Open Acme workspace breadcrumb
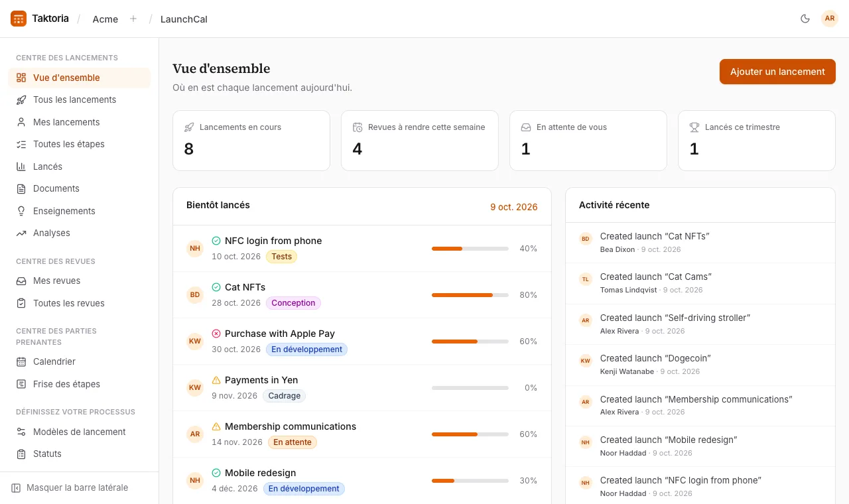Viewport: 849px width, 504px height. click(x=105, y=19)
